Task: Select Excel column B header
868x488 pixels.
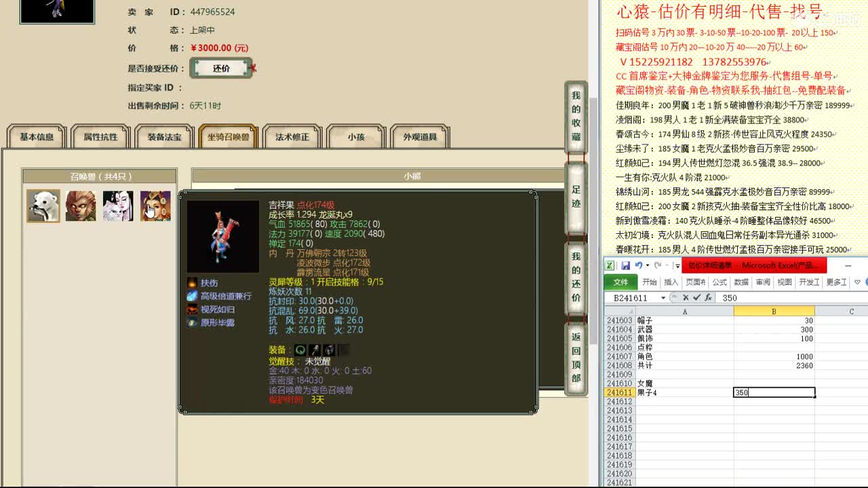Action: click(774, 312)
